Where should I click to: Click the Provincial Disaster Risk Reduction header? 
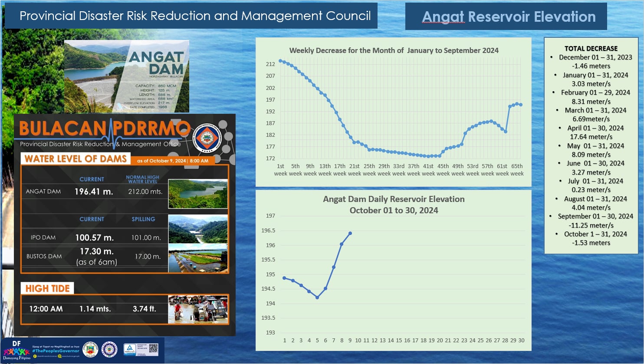coord(195,16)
